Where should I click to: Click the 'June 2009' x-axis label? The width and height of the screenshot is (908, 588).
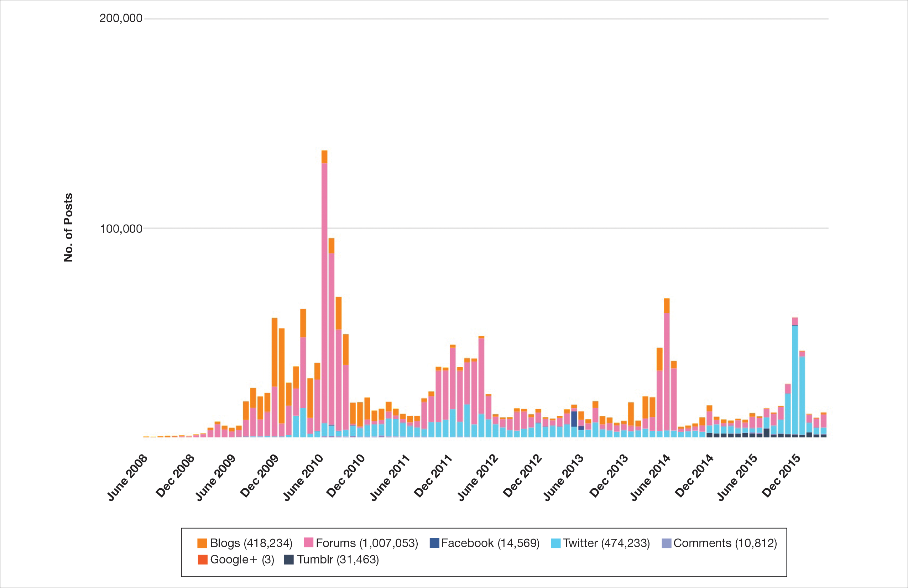pyautogui.click(x=215, y=477)
